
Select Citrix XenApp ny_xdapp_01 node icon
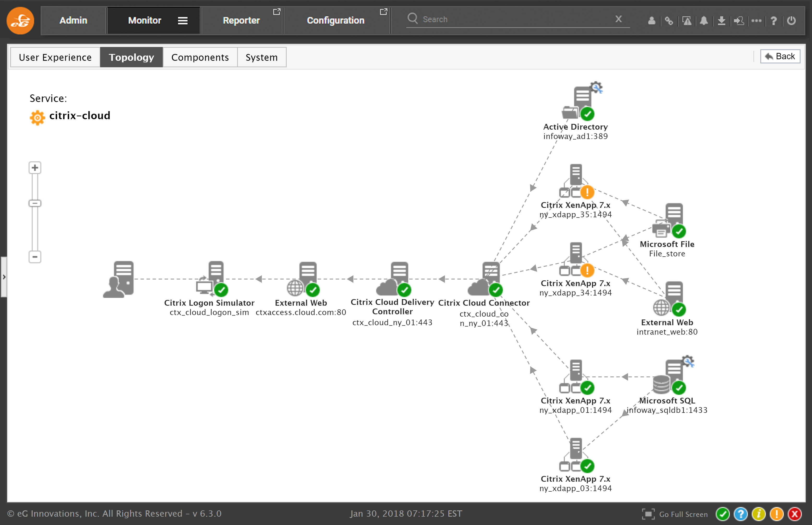(x=576, y=377)
